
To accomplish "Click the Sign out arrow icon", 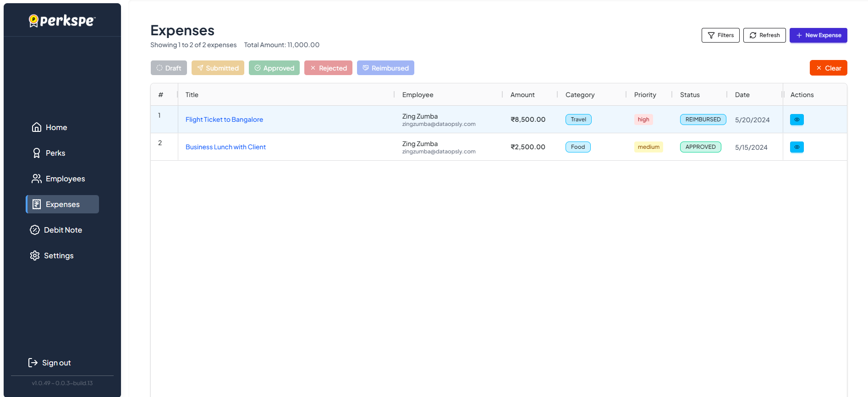I will (x=33, y=363).
